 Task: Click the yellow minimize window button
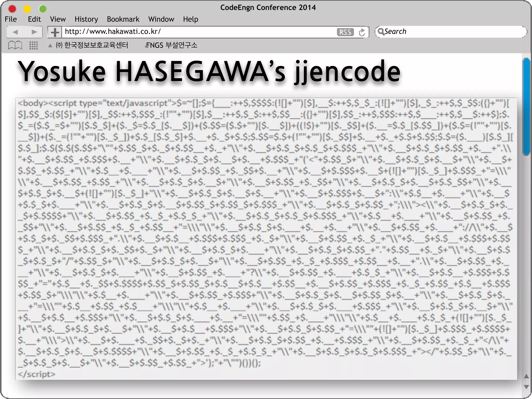[27, 9]
